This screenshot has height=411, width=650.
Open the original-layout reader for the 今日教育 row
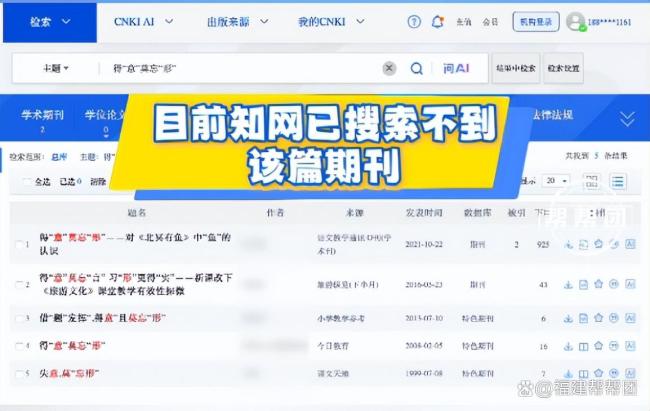point(584,346)
